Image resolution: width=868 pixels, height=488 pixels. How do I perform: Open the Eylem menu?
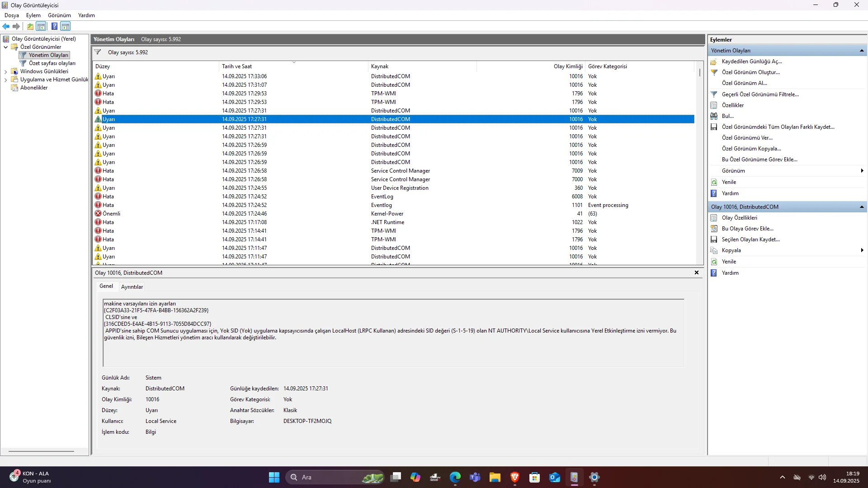[33, 15]
